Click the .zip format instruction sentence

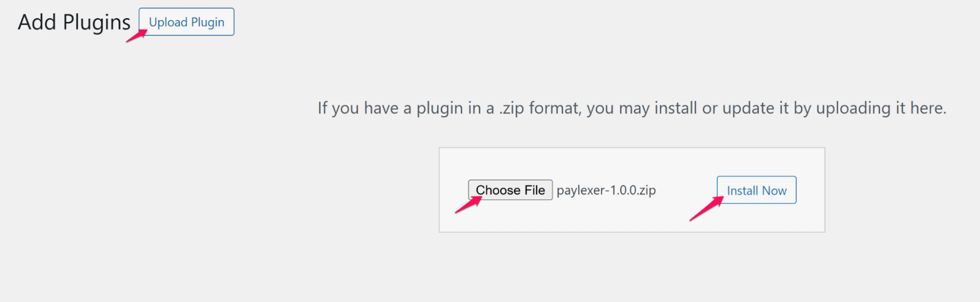coord(632,108)
